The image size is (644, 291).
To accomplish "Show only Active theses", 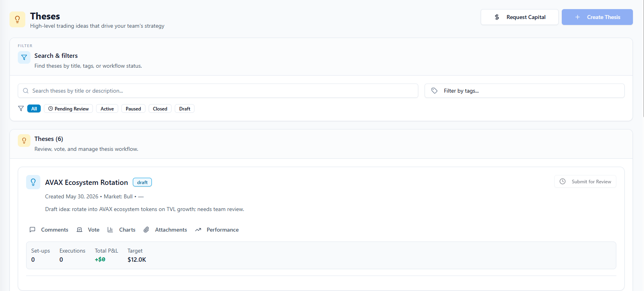I will pyautogui.click(x=107, y=108).
